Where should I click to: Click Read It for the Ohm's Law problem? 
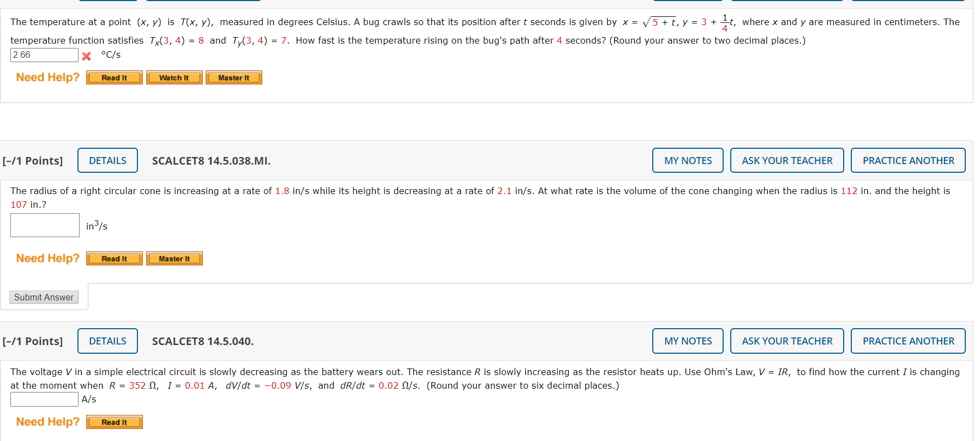[114, 422]
